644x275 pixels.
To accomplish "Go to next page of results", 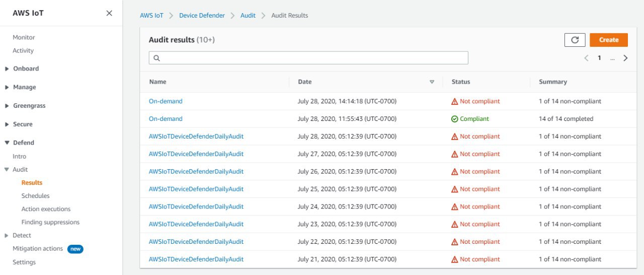I will pos(625,58).
